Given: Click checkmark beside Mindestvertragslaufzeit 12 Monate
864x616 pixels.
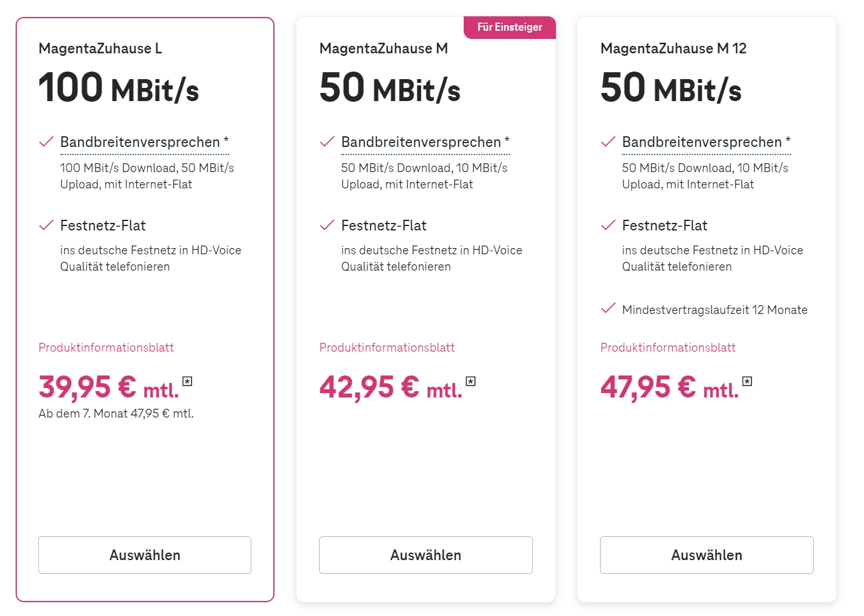Looking at the screenshot, I should (x=608, y=308).
